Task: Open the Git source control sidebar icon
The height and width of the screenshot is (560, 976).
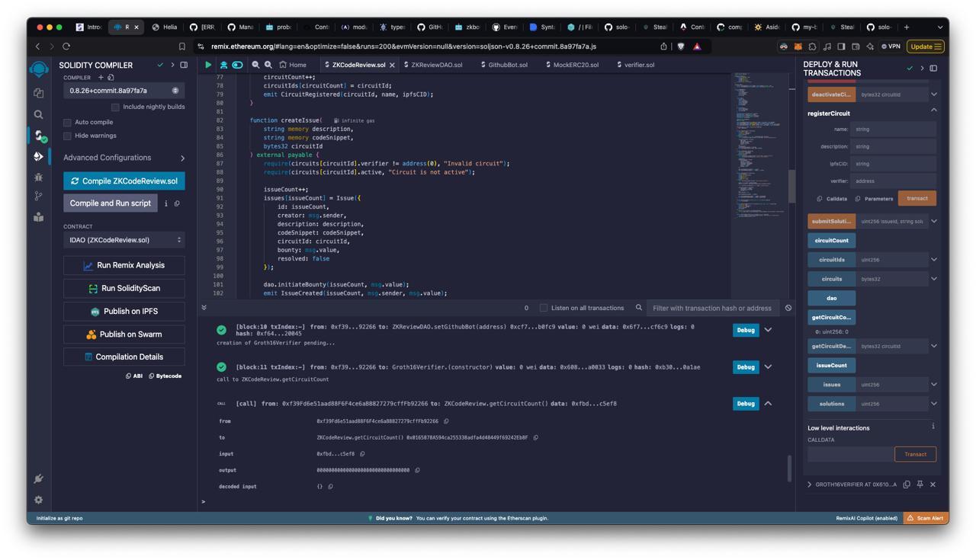Action: (39, 197)
